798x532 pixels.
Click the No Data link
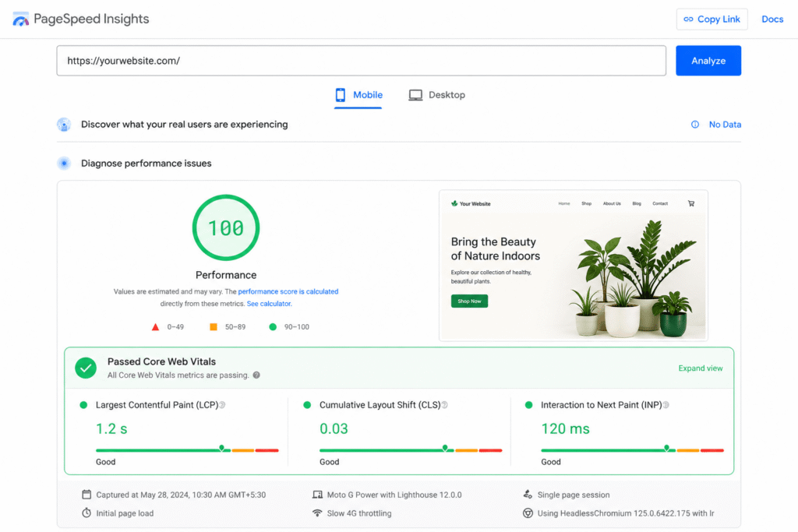point(725,125)
